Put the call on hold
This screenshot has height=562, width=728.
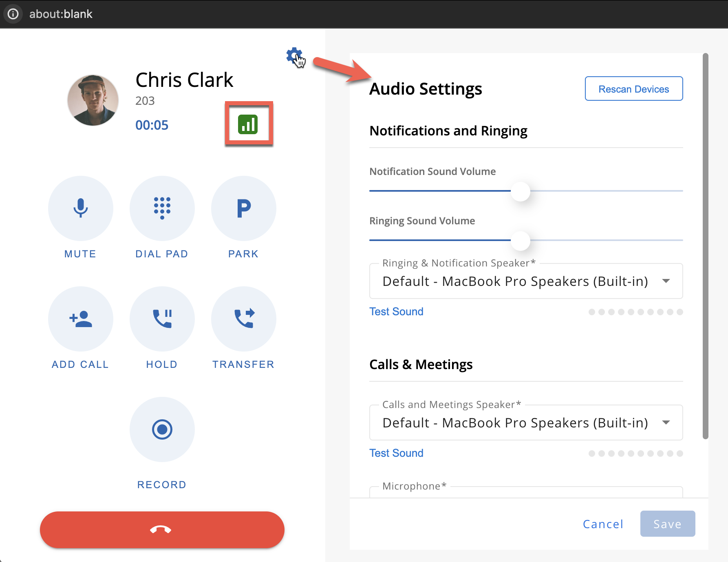pyautogui.click(x=162, y=319)
